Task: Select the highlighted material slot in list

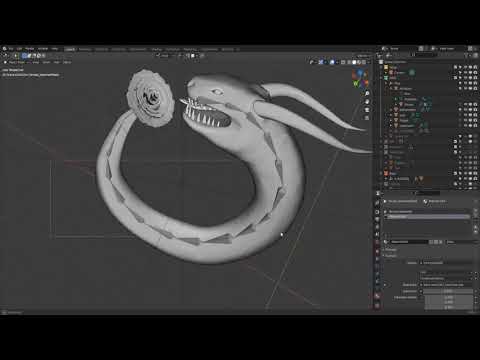Action: [x=427, y=217]
